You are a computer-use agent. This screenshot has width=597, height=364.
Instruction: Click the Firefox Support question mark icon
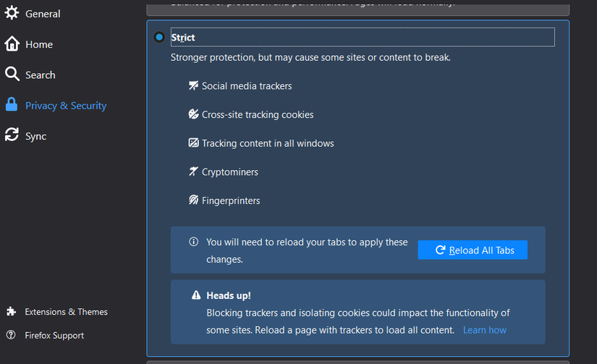[x=11, y=334]
